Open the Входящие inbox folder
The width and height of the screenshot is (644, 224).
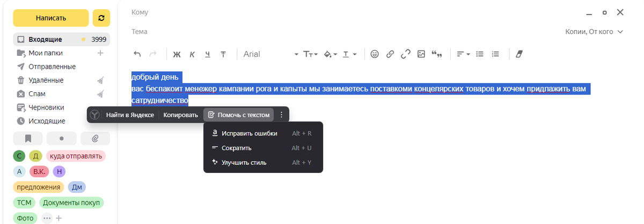(62, 39)
